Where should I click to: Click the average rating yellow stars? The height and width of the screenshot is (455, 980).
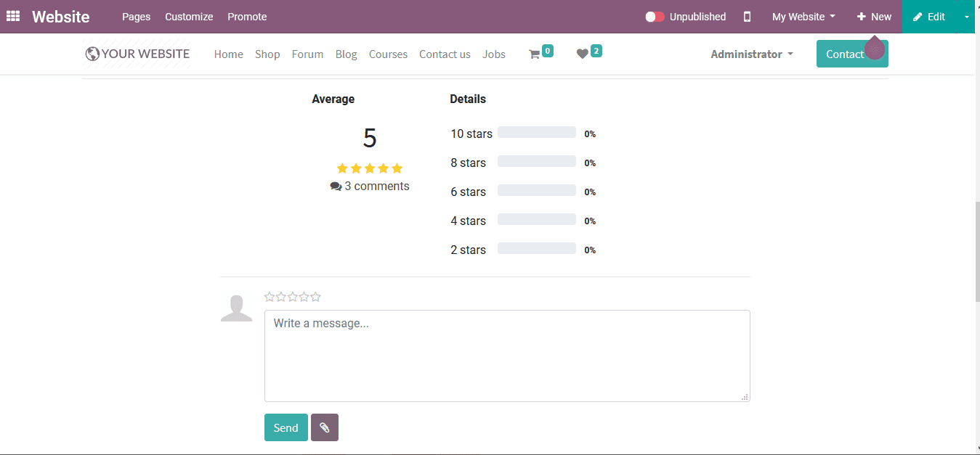click(x=370, y=168)
